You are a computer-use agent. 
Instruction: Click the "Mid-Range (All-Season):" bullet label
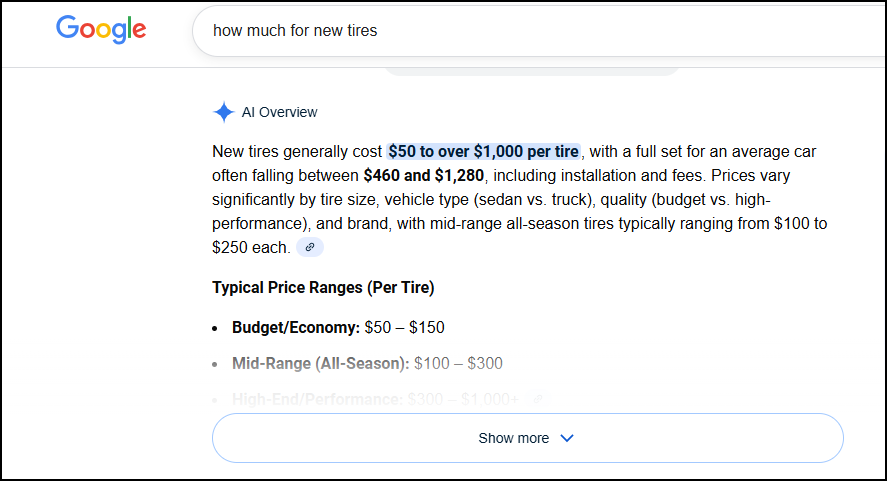coord(320,363)
